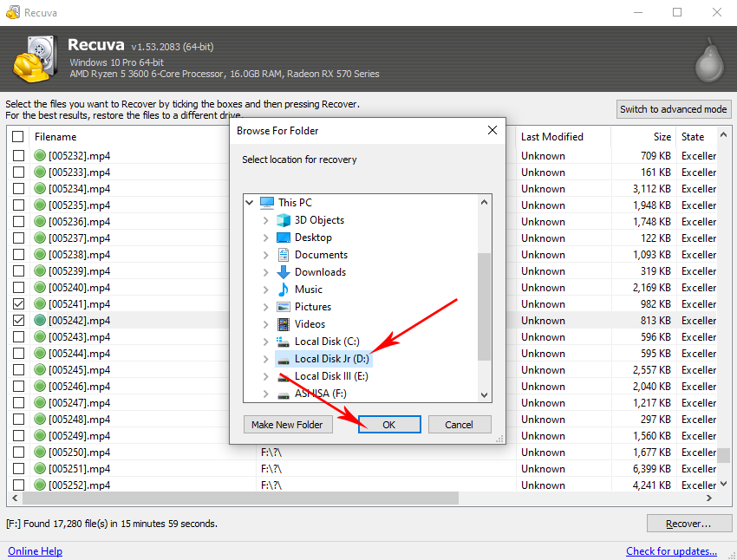Sort by the State column header

coord(693,137)
